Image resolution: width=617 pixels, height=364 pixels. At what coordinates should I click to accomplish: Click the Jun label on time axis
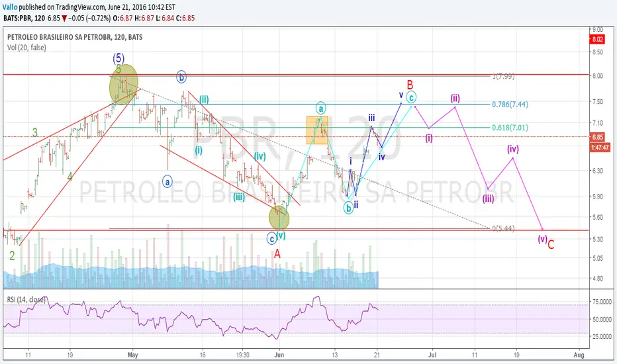[x=279, y=355]
